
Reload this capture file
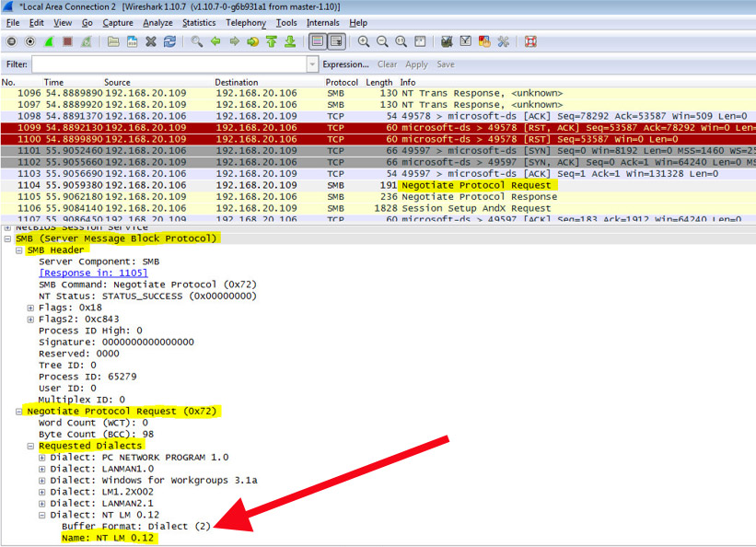(x=169, y=42)
